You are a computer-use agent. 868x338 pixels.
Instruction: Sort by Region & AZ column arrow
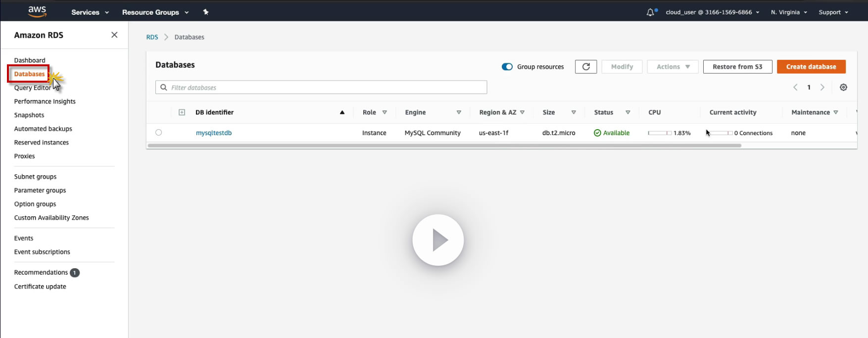(x=522, y=112)
